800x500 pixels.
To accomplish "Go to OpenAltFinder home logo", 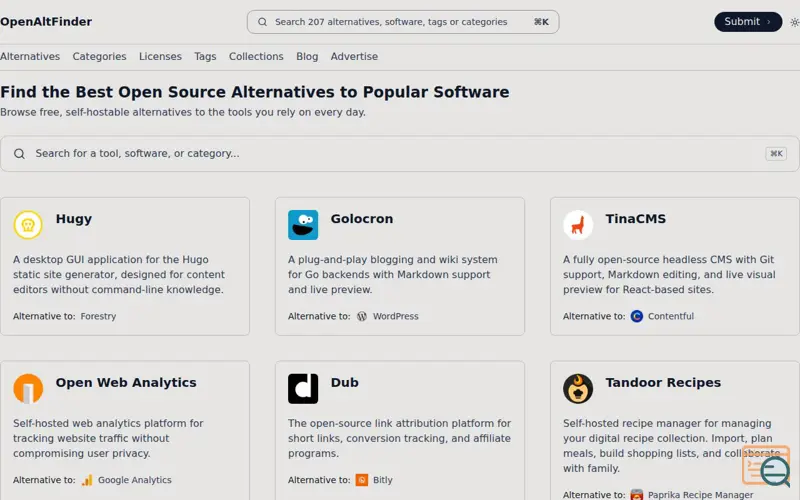I will [46, 22].
